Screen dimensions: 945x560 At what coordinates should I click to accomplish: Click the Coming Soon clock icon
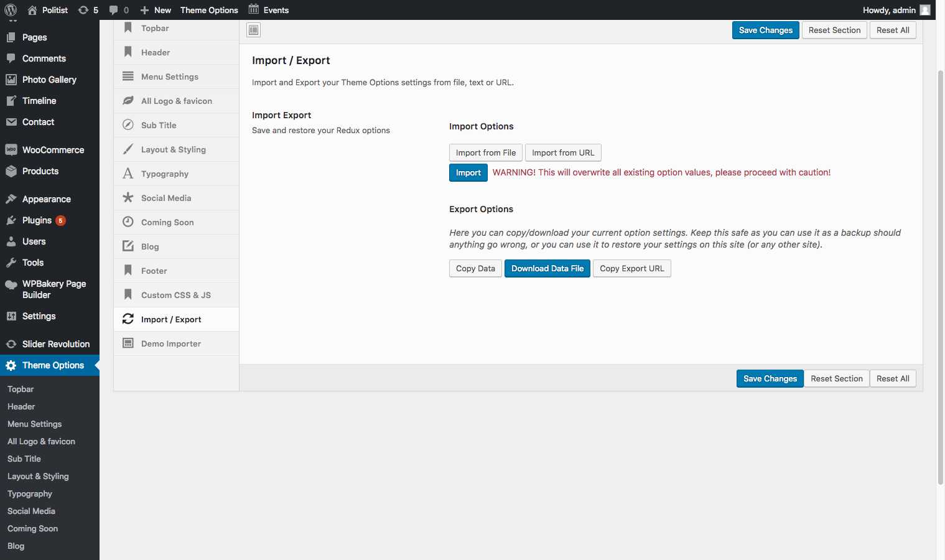pos(128,222)
